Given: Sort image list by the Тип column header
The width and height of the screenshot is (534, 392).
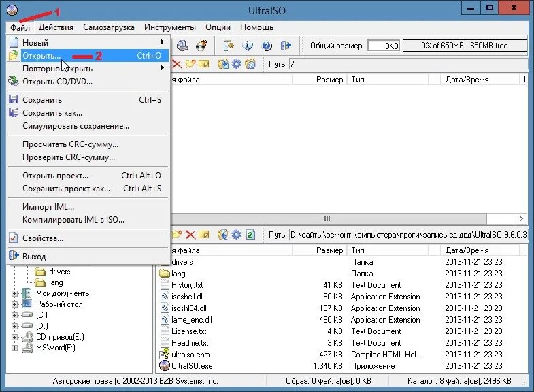Looking at the screenshot, I should (x=388, y=80).
